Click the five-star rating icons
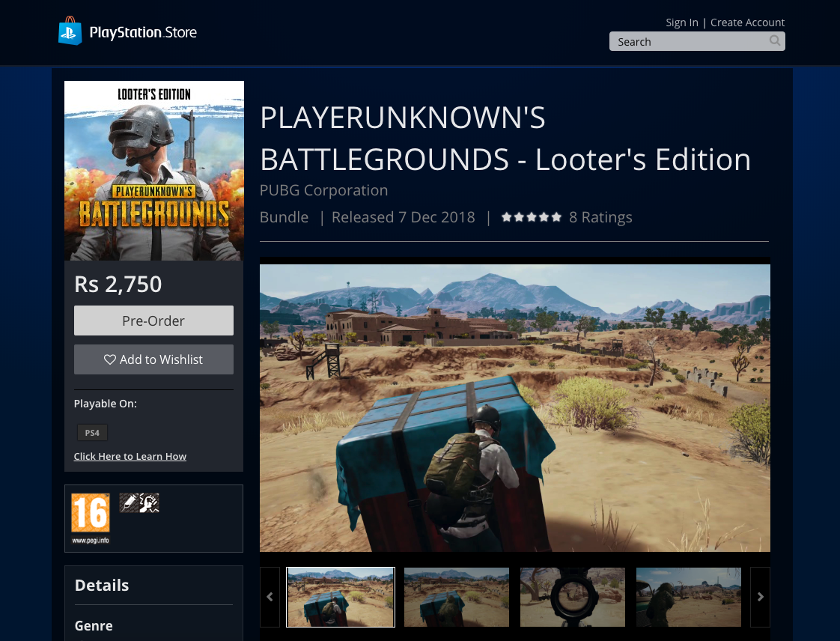The width and height of the screenshot is (840, 641). click(531, 217)
